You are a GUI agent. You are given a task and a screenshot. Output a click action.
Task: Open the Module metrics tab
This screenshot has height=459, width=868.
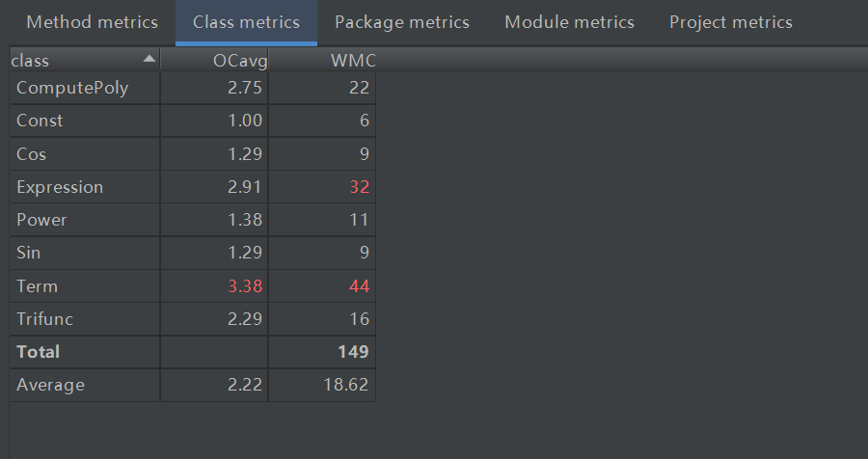pos(569,22)
